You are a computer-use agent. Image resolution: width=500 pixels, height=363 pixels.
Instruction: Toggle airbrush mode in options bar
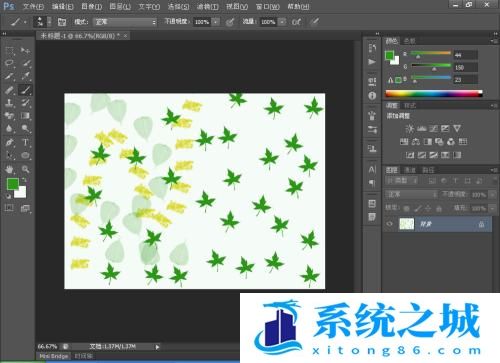pyautogui.click(x=296, y=22)
